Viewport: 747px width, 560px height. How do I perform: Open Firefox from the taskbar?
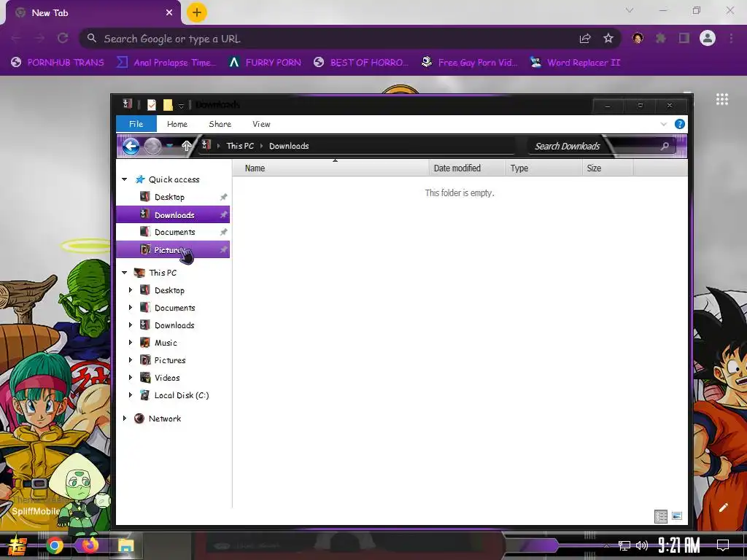click(x=90, y=544)
